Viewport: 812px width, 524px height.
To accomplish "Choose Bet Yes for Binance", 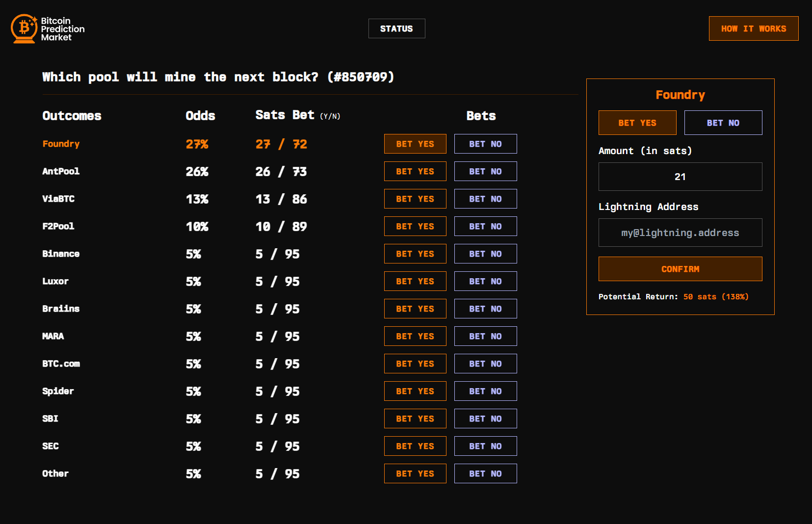I will point(415,254).
